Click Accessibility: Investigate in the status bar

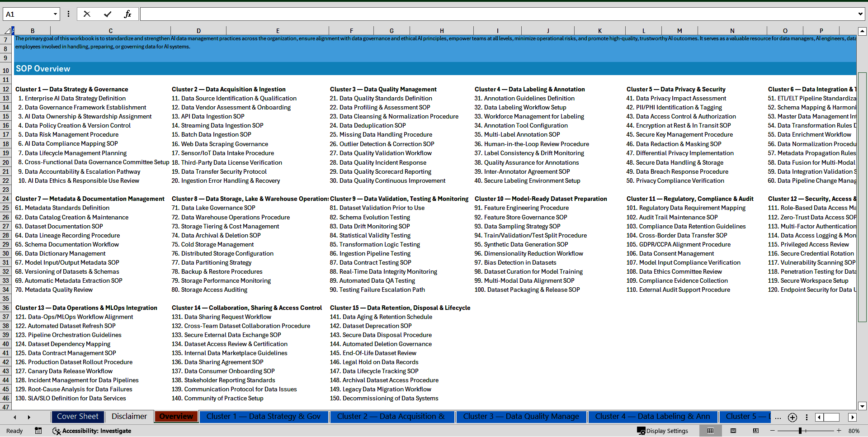coord(92,431)
